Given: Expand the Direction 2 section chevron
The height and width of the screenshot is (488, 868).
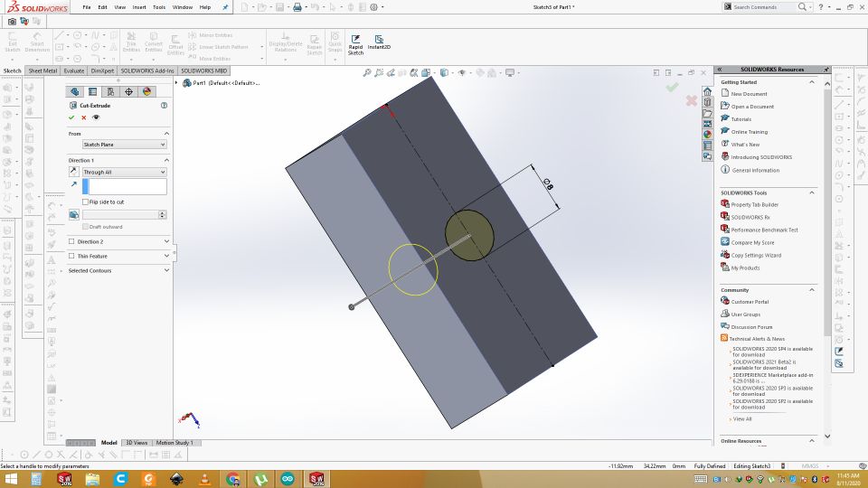Looking at the screenshot, I should (166, 242).
